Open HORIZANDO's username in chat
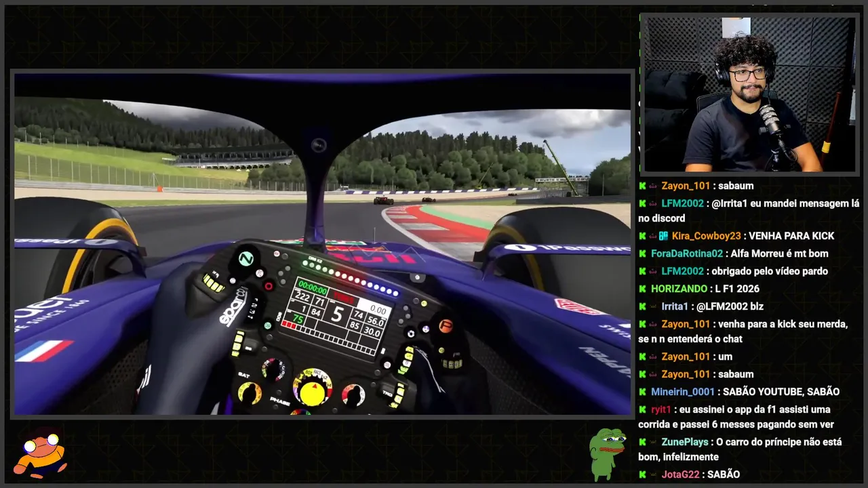Screen dimensions: 868x488 (679, 289)
